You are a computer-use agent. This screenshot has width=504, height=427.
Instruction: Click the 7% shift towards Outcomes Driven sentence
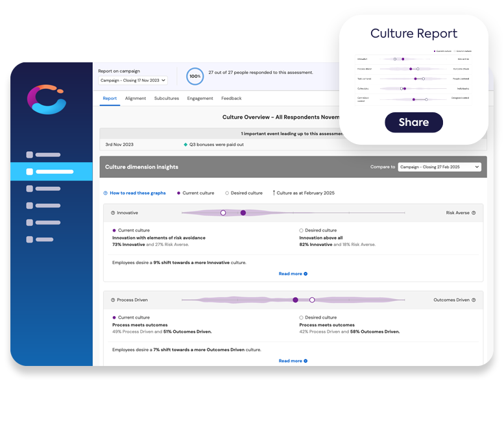click(186, 350)
